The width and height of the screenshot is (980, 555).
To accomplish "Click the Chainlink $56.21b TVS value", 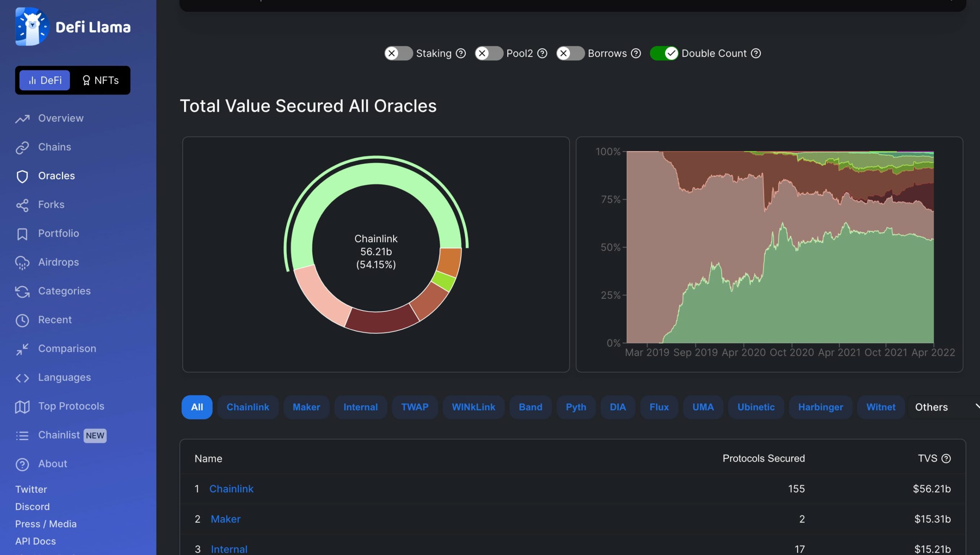I will pyautogui.click(x=931, y=488).
